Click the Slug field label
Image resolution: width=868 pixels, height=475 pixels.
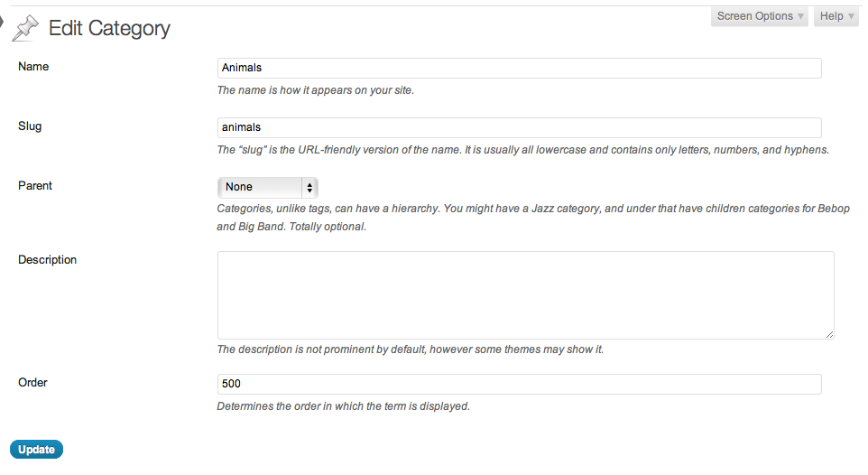(x=30, y=126)
